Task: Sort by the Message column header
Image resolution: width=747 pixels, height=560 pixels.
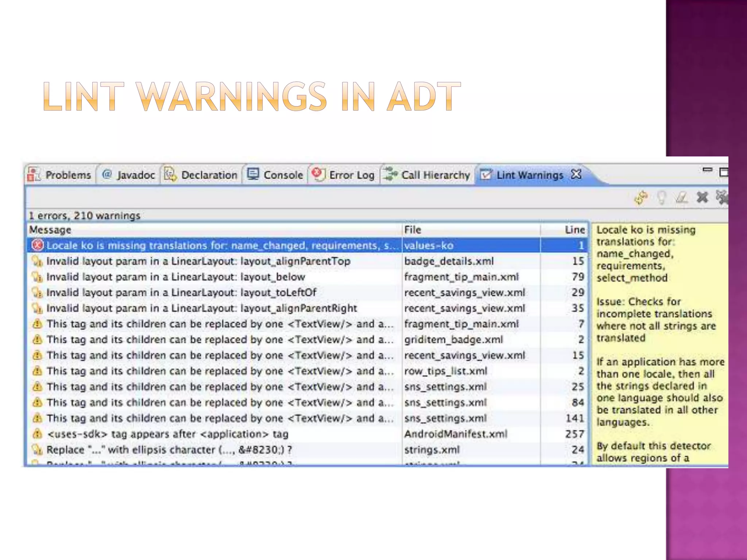Action: click(214, 230)
